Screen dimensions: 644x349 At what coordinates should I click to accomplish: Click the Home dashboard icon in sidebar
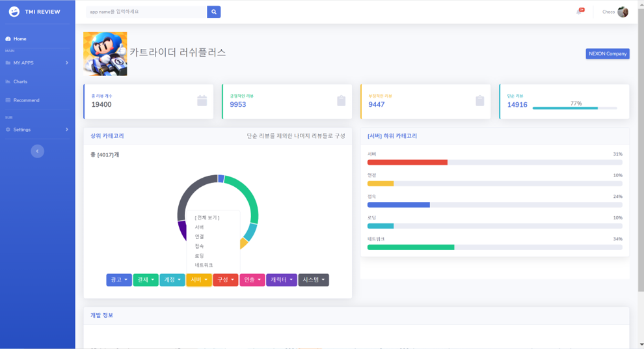tap(8, 38)
